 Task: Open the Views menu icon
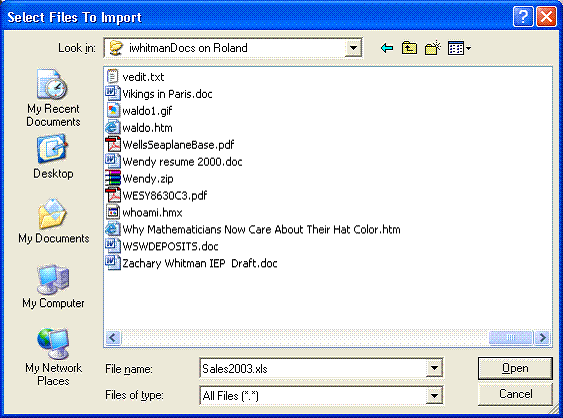459,48
